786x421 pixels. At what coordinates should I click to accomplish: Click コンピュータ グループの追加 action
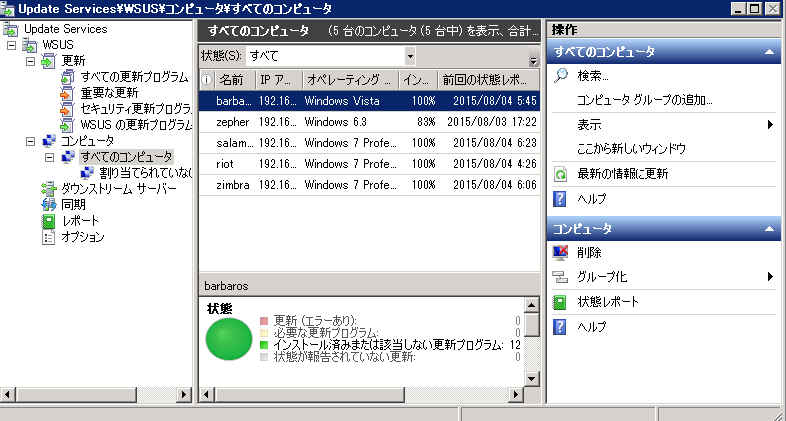[645, 100]
